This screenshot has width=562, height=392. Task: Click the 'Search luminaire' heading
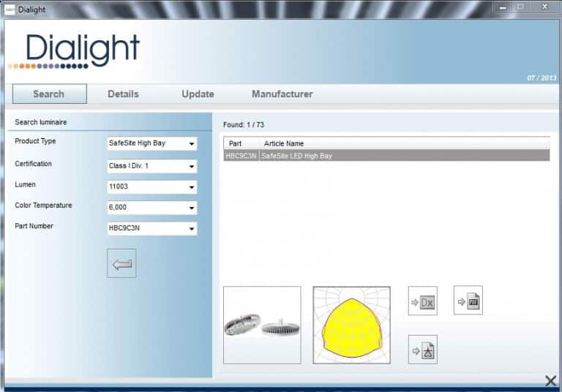(41, 122)
